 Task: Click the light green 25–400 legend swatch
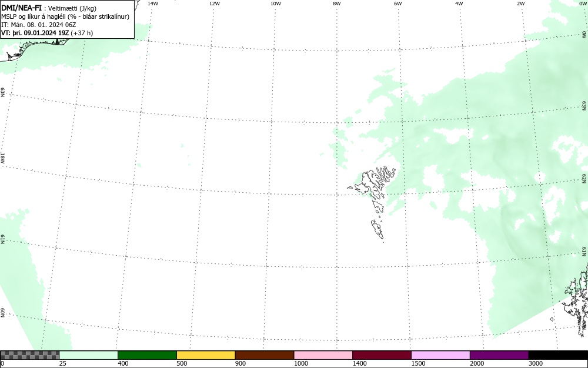[x=89, y=355]
